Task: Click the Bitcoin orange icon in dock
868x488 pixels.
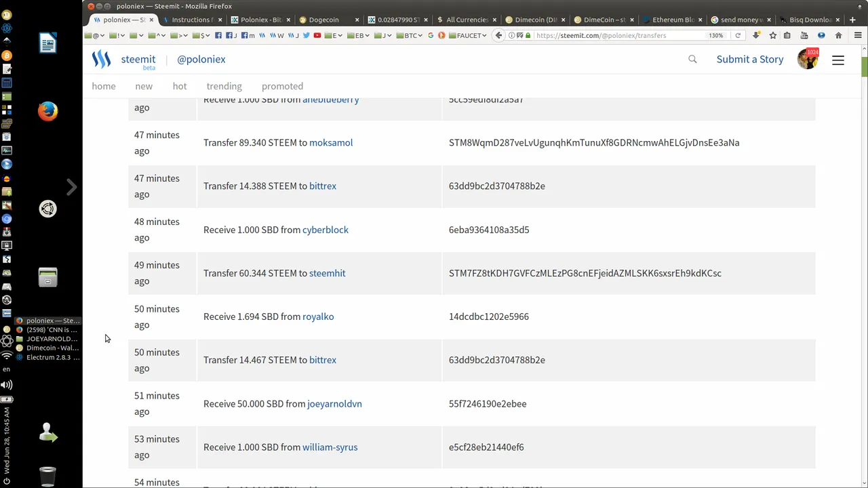Action: click(7, 55)
